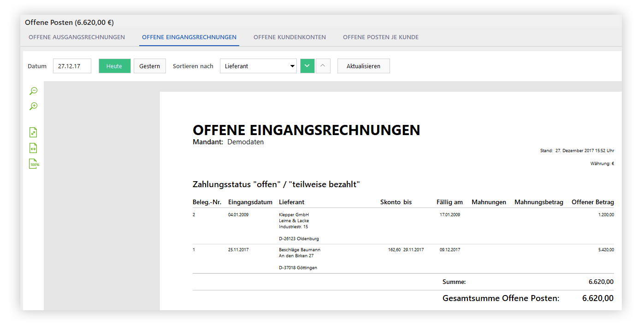Screen dimensions: 644x325
Task: Sort ascending with the up arrow button
Action: (x=323, y=66)
